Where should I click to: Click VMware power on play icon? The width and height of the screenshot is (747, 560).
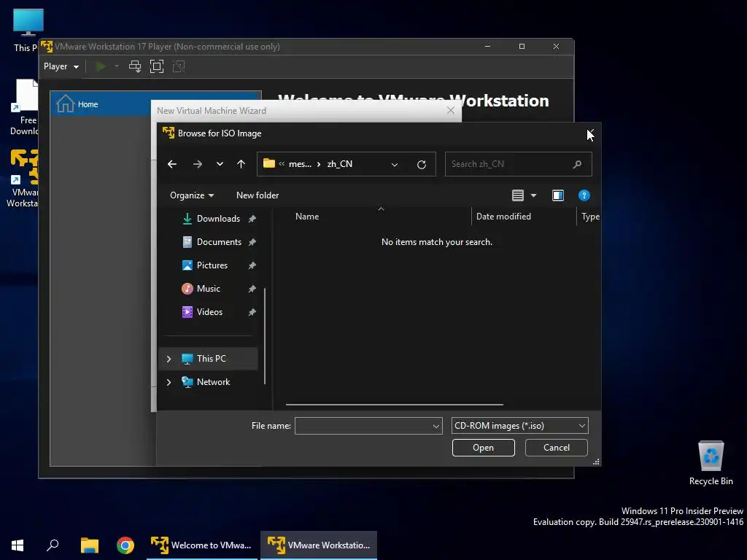click(x=100, y=66)
